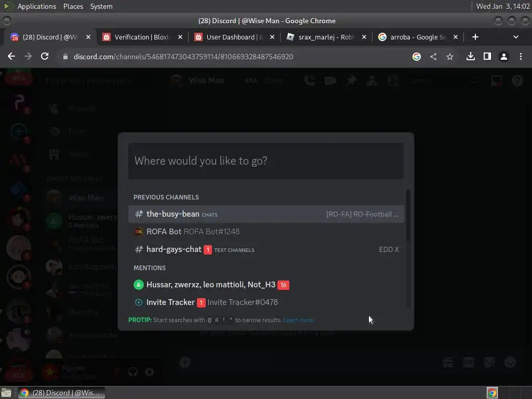Click the 'Where would you like to go?' search field
This screenshot has height=399, width=532.
(x=265, y=161)
